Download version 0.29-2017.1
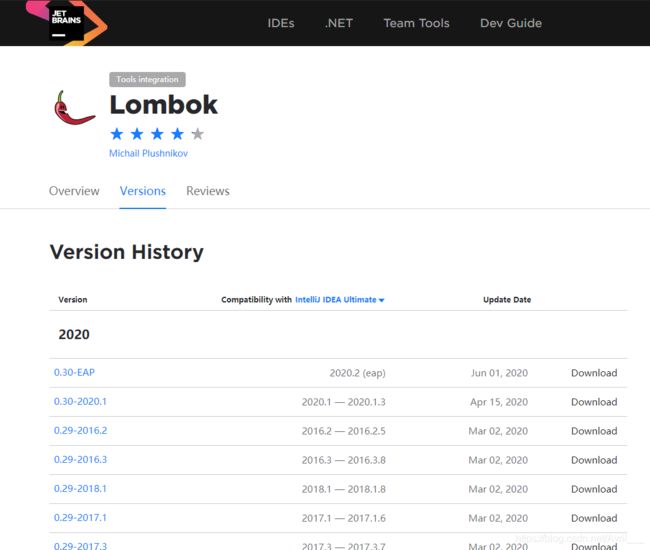Image resolution: width=650 pixels, height=550 pixels. pos(594,518)
